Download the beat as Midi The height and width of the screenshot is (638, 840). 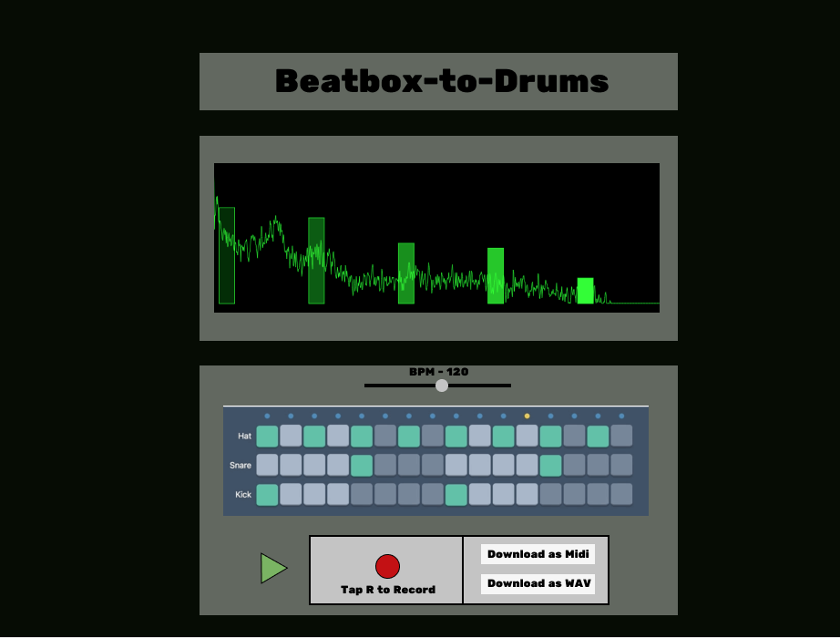(x=538, y=554)
